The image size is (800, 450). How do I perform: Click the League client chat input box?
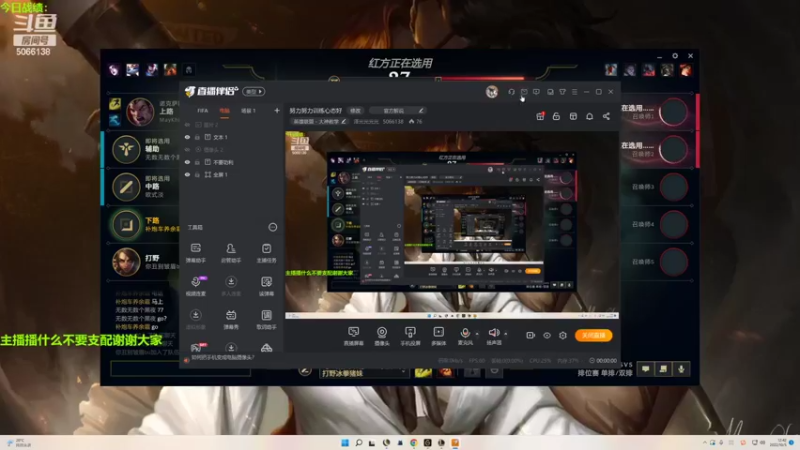tap(181, 369)
